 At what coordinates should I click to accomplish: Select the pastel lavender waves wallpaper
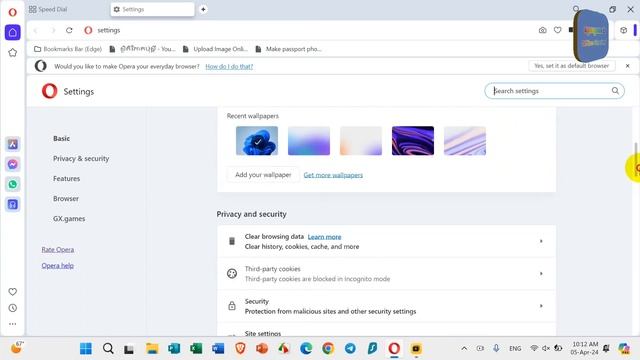coord(464,141)
